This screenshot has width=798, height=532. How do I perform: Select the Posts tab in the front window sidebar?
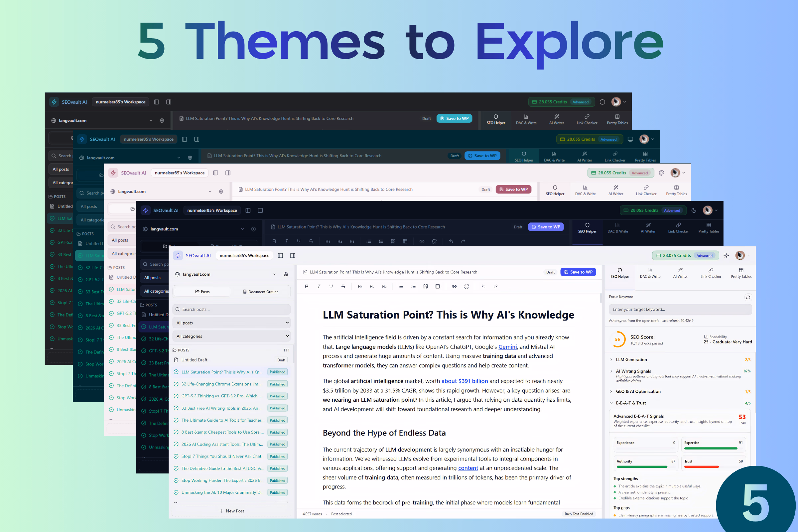(202, 292)
